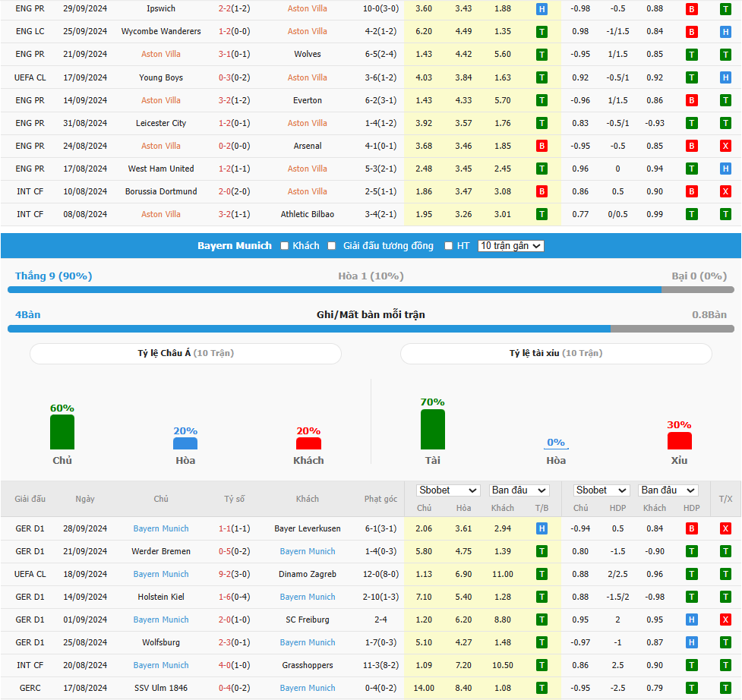Viewport: 742px width, 700px height.
Task: Click the blue H result badge in Bayer Leverkusen row
Action: [x=542, y=528]
